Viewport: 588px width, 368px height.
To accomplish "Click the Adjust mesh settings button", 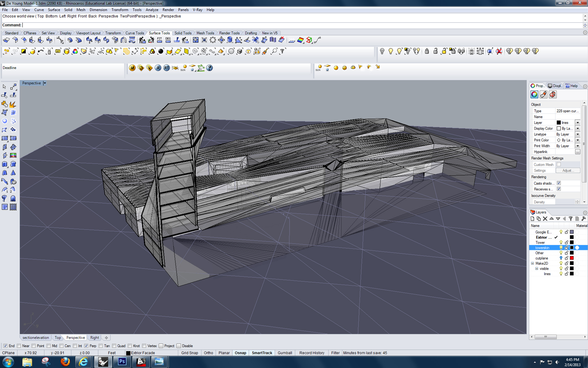I will [x=568, y=170].
